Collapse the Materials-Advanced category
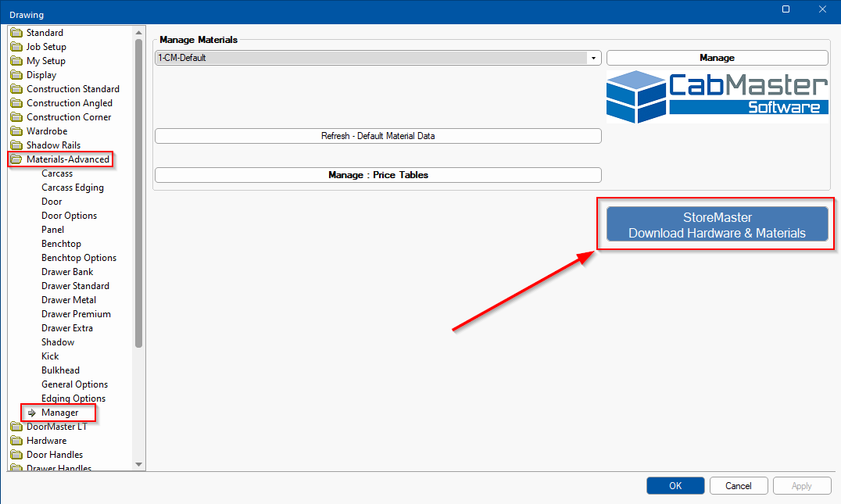 click(67, 159)
